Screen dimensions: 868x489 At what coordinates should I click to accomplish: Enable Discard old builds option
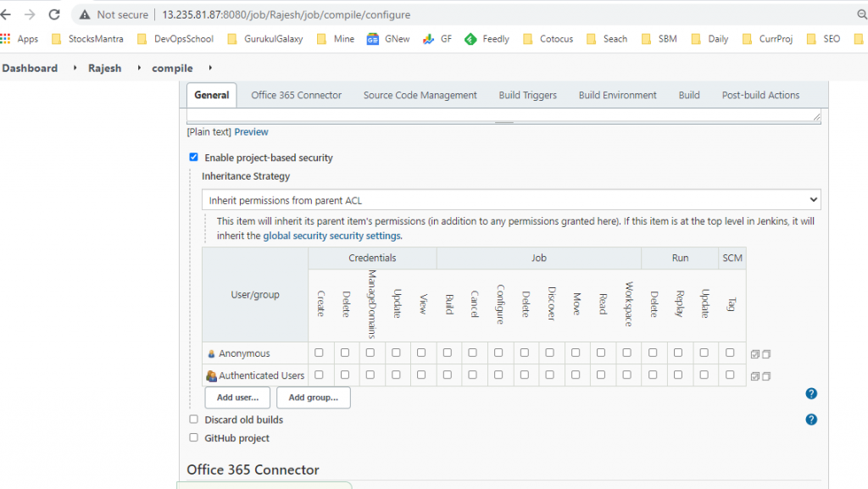tap(193, 420)
